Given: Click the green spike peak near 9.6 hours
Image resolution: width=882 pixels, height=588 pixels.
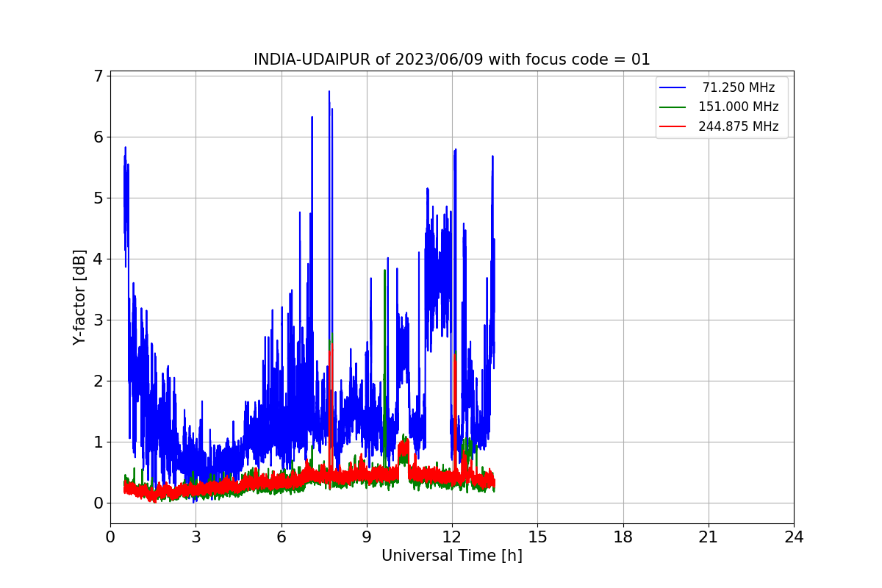Looking at the screenshot, I should click(x=384, y=270).
